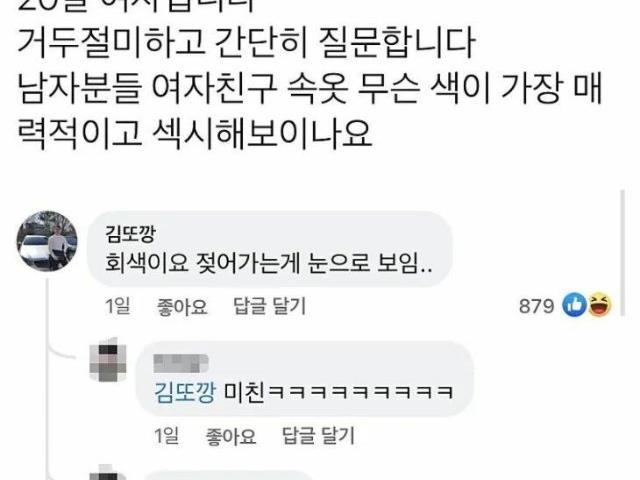This screenshot has height=480, width=640.
Task: Open 김또깡's profile picture
Action: [x=47, y=241]
